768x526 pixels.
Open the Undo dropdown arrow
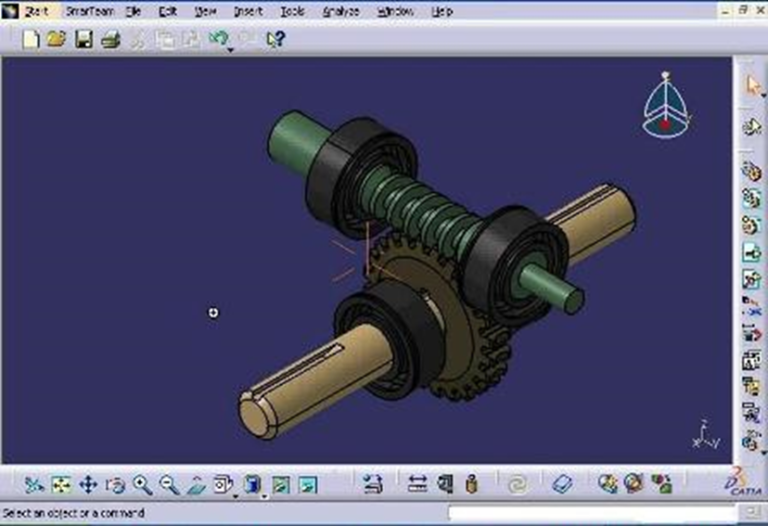click(x=230, y=48)
